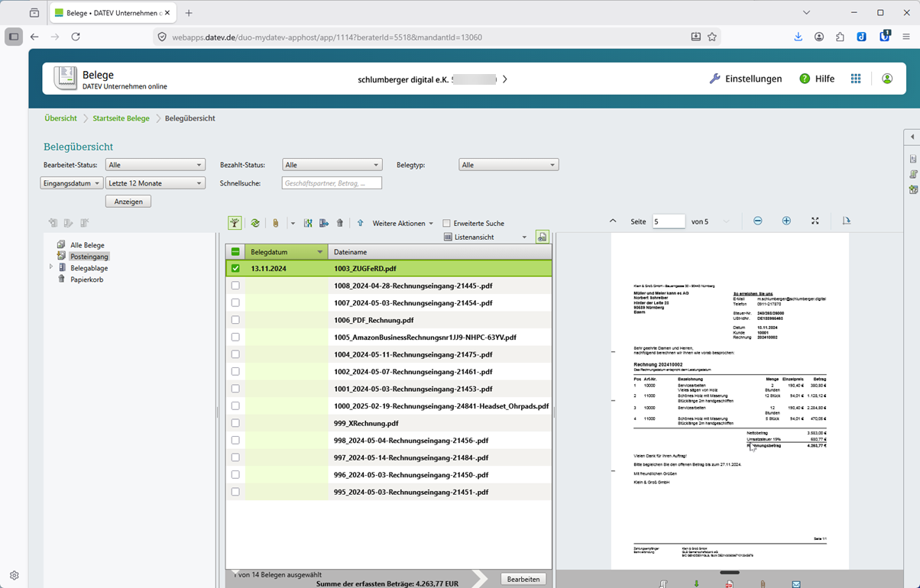The image size is (920, 588).
Task: Open Einstellungen wrench settings
Action: pos(746,79)
